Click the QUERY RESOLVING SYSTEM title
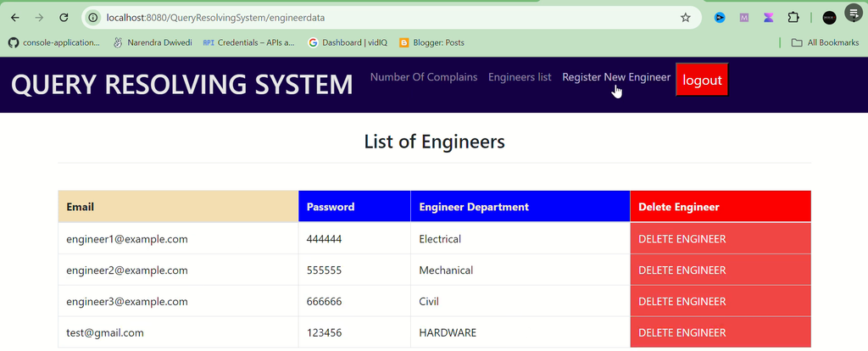 [x=181, y=84]
